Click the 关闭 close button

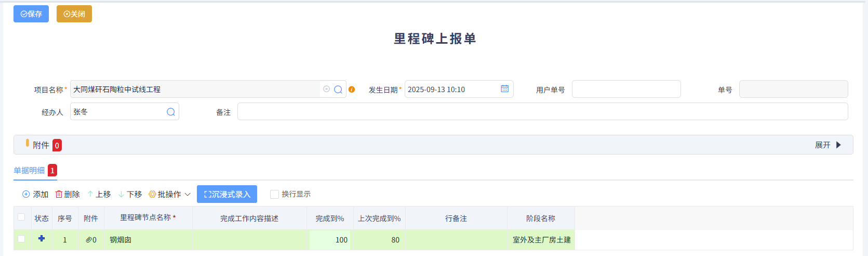click(74, 14)
